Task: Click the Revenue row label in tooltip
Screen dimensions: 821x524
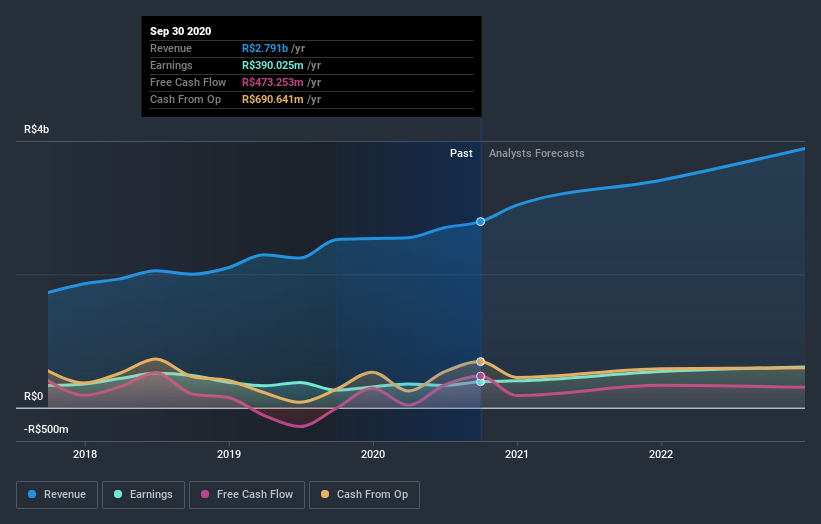Action: pyautogui.click(x=171, y=48)
